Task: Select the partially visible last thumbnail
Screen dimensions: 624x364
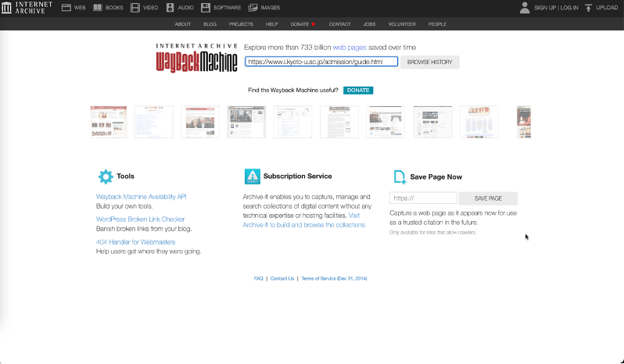Action: (x=524, y=122)
